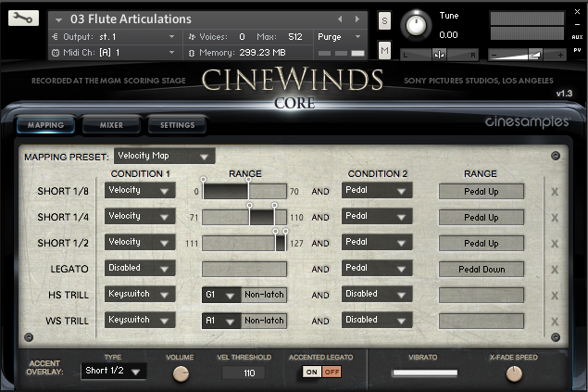Go to the previous instrument preset arrow
Screen dimensions: 588x392
click(x=340, y=19)
